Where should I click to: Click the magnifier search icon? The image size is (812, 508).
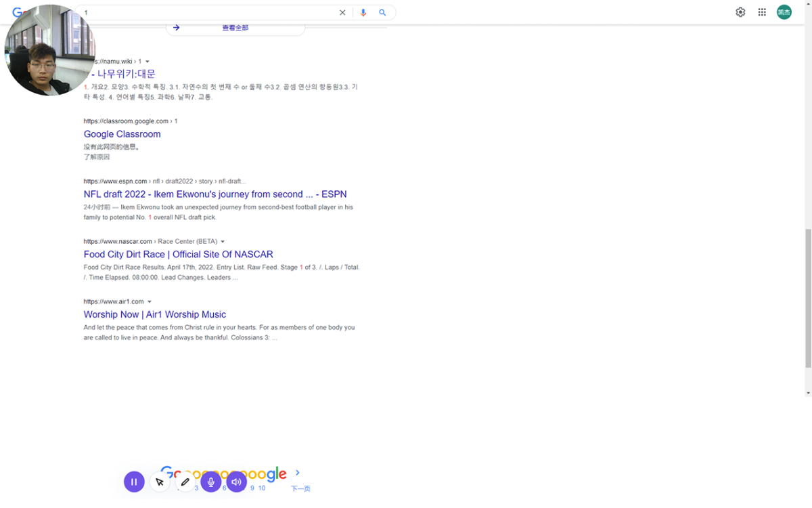[x=382, y=13]
